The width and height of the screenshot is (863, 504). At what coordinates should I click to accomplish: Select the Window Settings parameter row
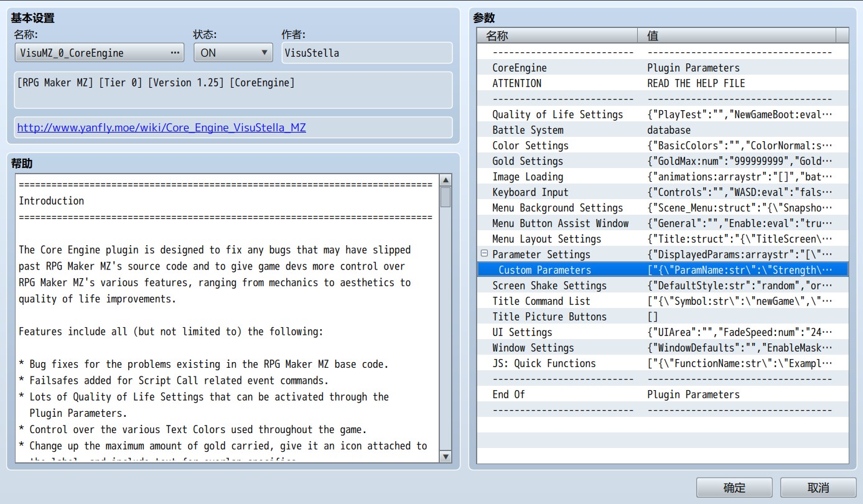[x=663, y=348]
